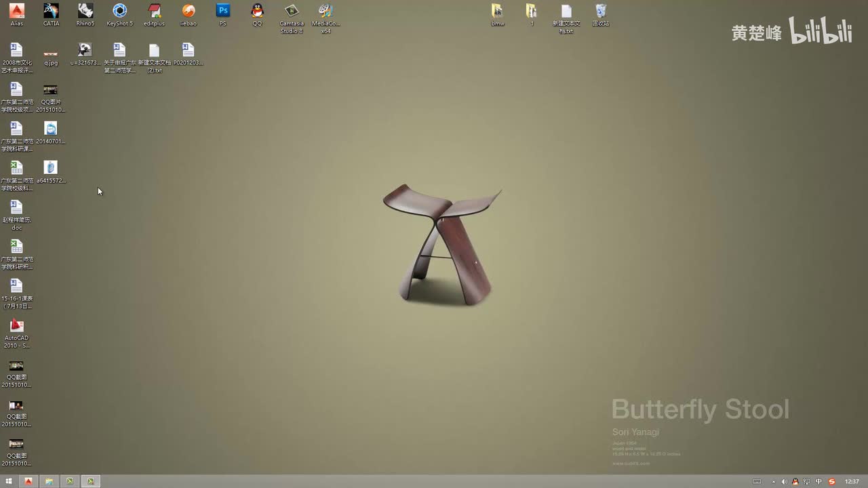Open the touch keyboard tray icon
This screenshot has width=868, height=488.
757,482
